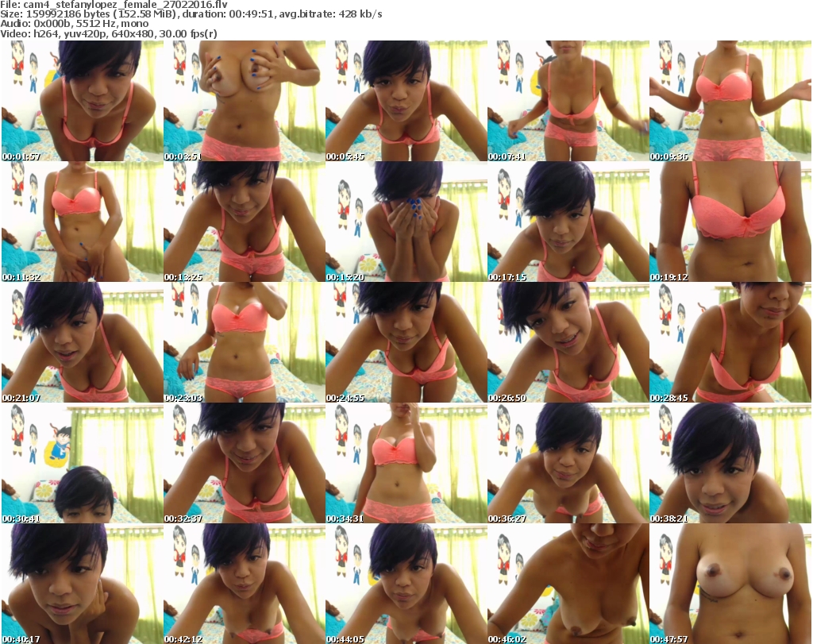This screenshot has width=813, height=644.
Task: Choose the thumbnail stamped 00:17:15
Action: [568, 222]
